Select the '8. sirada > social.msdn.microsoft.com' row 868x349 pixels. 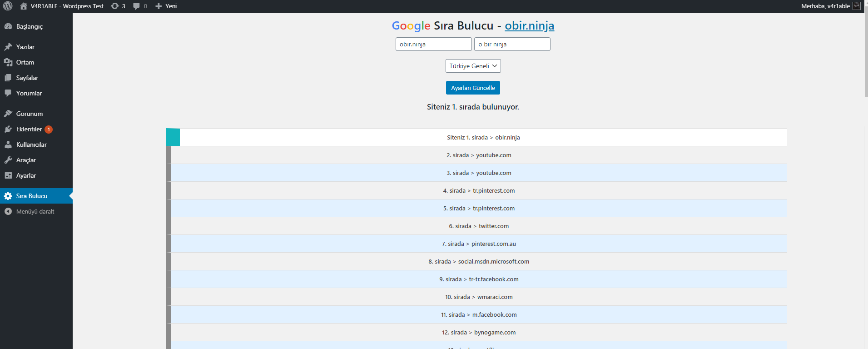pos(476,261)
